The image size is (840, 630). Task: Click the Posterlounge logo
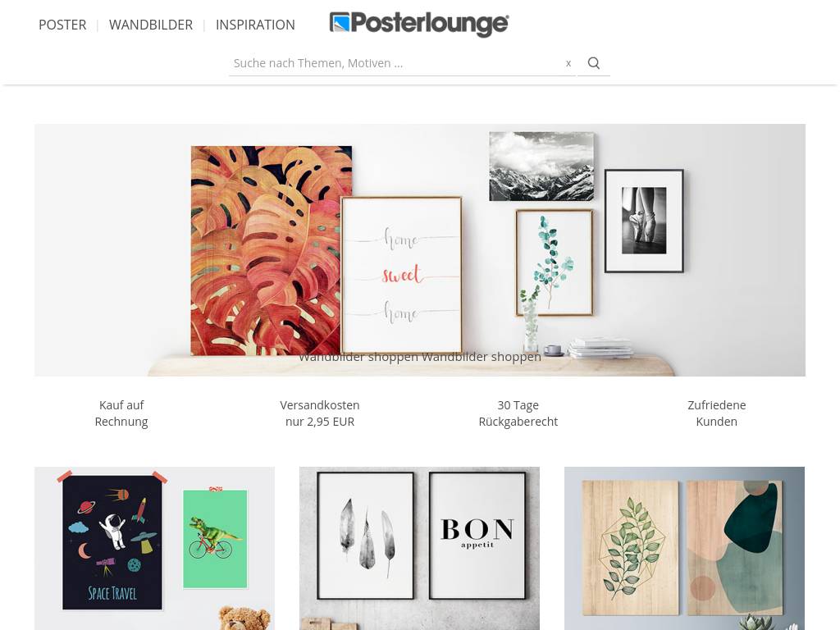419,24
